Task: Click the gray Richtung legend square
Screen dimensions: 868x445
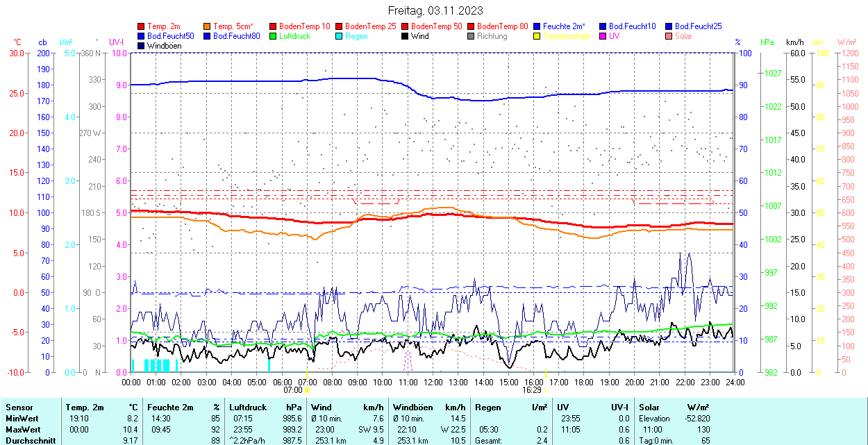Action: click(x=471, y=36)
